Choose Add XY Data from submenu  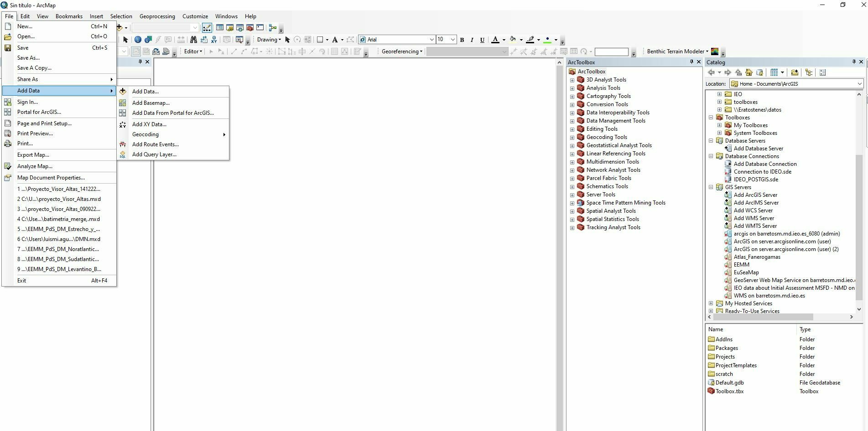[173, 124]
